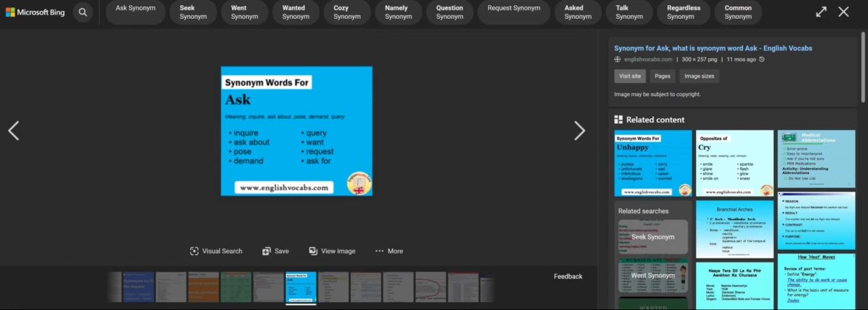Expand the viewer to full screen
Screen dimensions: 868x310
click(821, 12)
